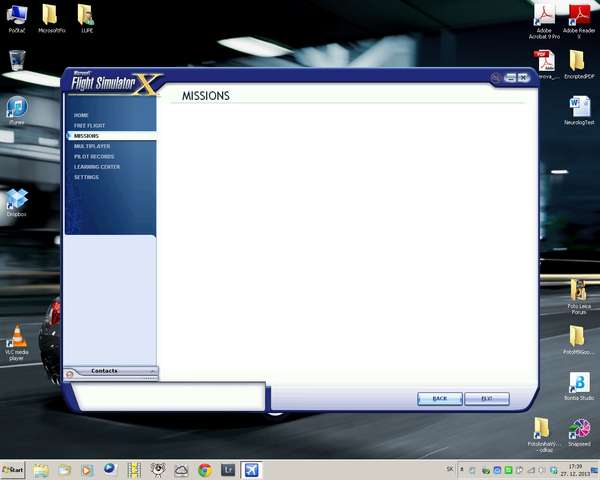Screen dimensions: 600x480
Task: Click the SK language indicator
Action: (450, 469)
